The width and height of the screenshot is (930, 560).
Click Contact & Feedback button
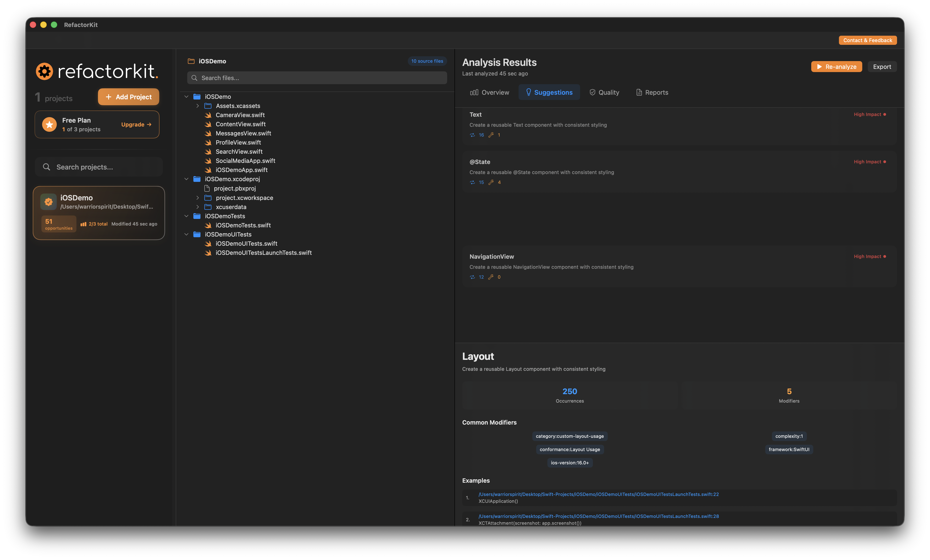click(x=868, y=40)
